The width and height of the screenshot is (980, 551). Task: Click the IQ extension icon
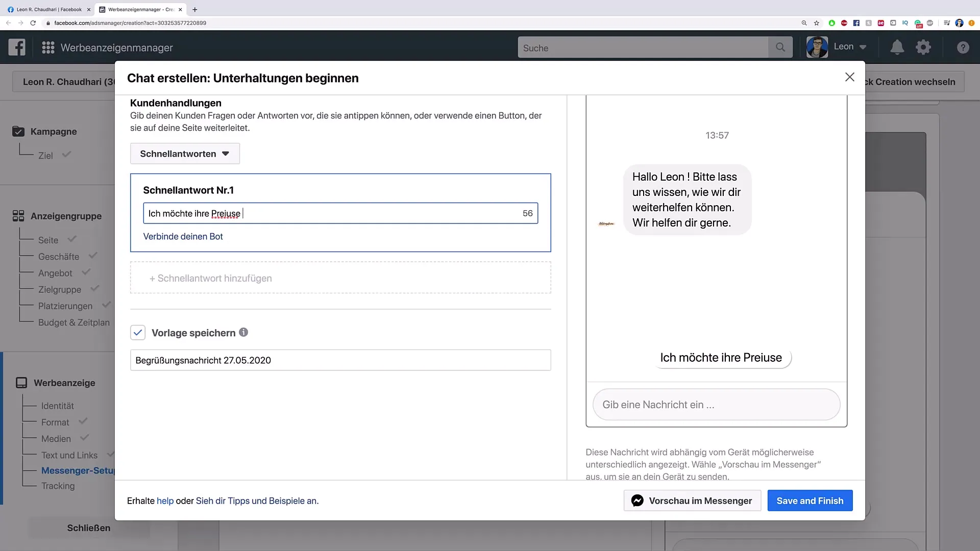tap(905, 23)
